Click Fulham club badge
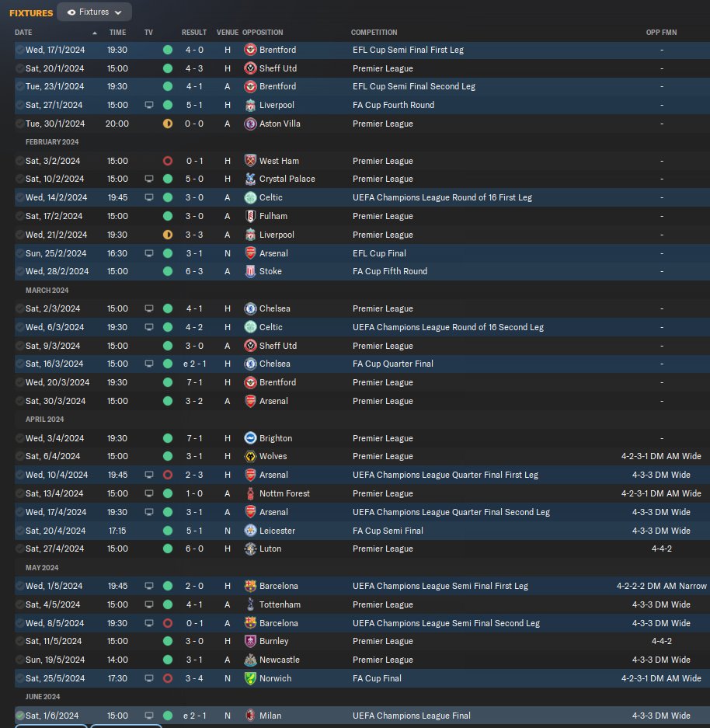The image size is (710, 728). pos(250,216)
